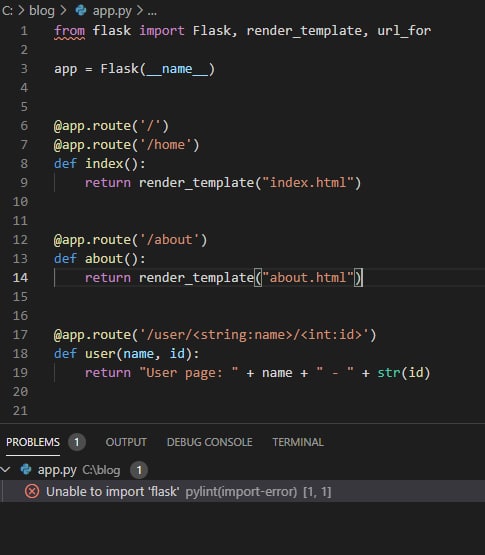Open the TERMINAL tab
Screen dimensions: 485x555
[x=298, y=442]
